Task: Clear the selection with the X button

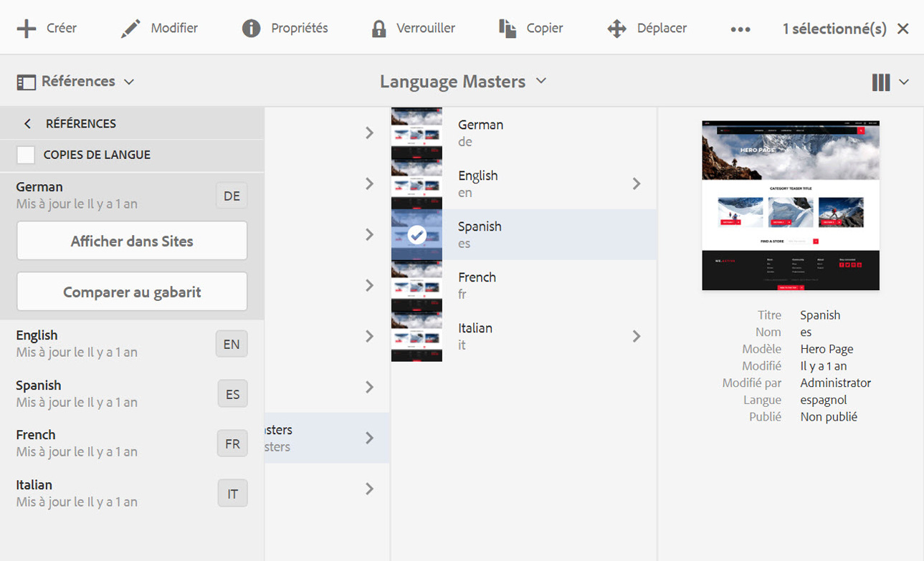Action: (903, 29)
